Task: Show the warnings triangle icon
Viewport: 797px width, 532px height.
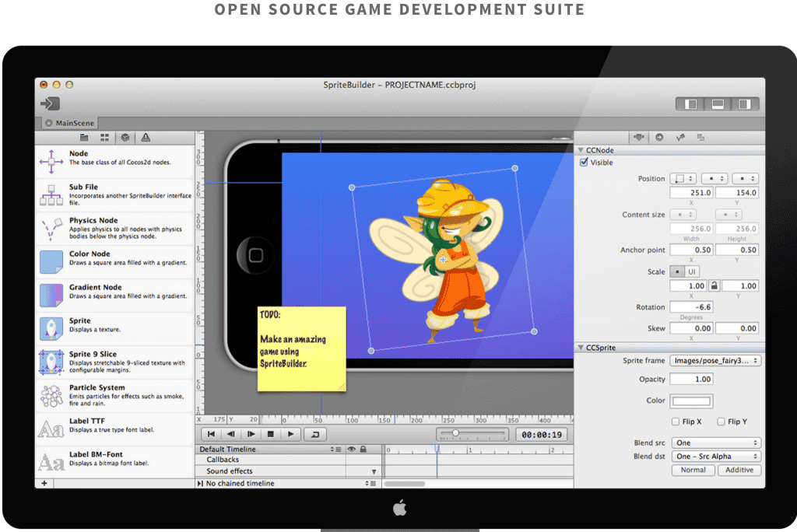Action: pos(146,138)
